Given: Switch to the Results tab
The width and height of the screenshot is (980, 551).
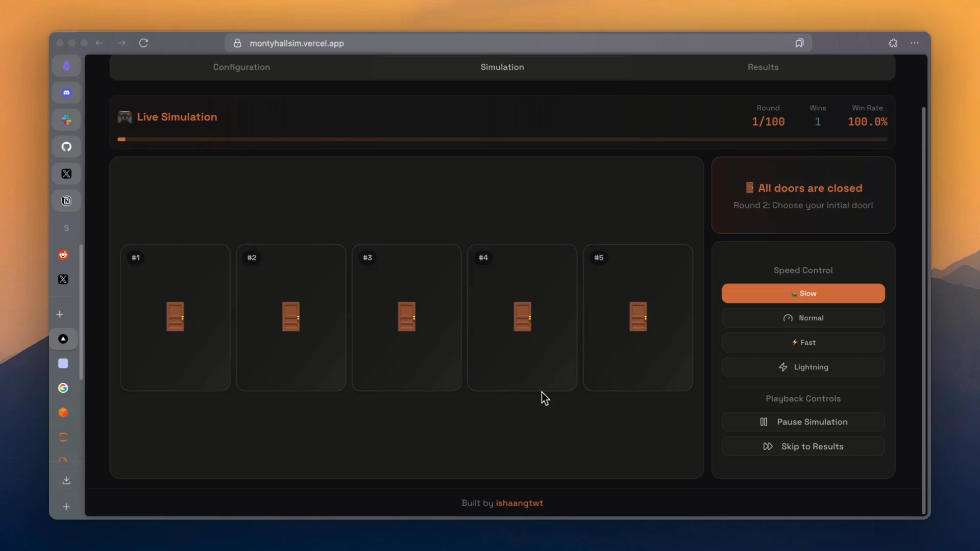Looking at the screenshot, I should 763,67.
